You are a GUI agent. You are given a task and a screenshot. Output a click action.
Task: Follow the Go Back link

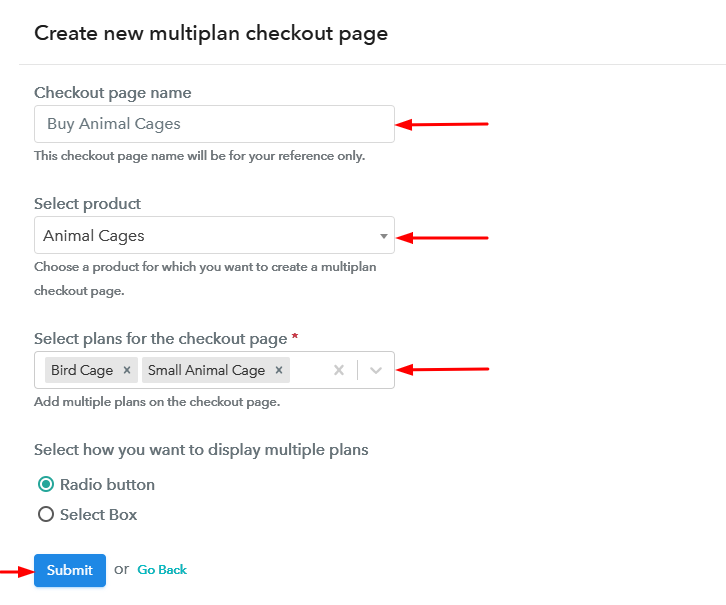[x=162, y=570]
